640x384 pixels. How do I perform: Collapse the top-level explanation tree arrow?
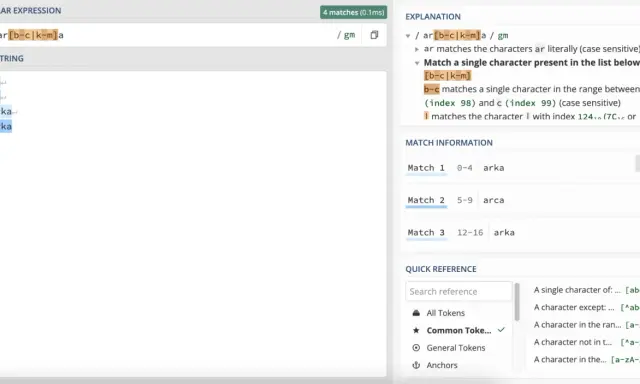coord(408,36)
